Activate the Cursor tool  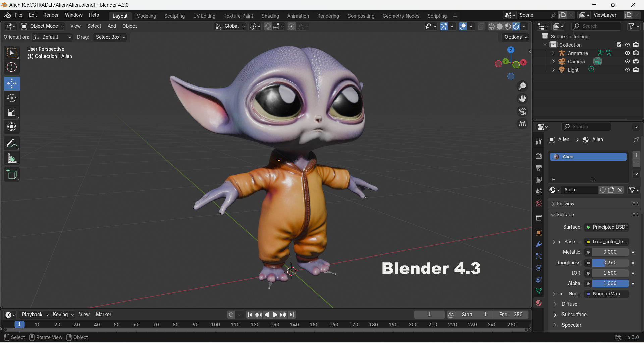point(12,67)
